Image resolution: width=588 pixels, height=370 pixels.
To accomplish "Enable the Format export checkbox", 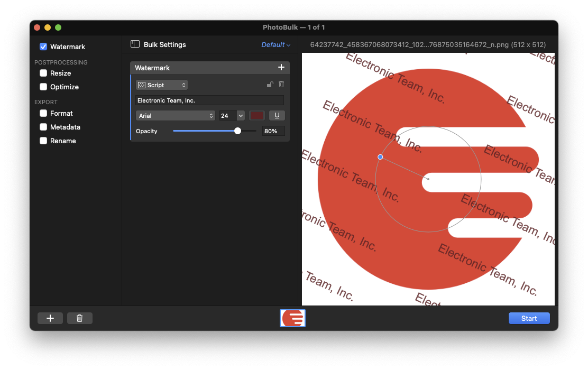I will pyautogui.click(x=43, y=113).
